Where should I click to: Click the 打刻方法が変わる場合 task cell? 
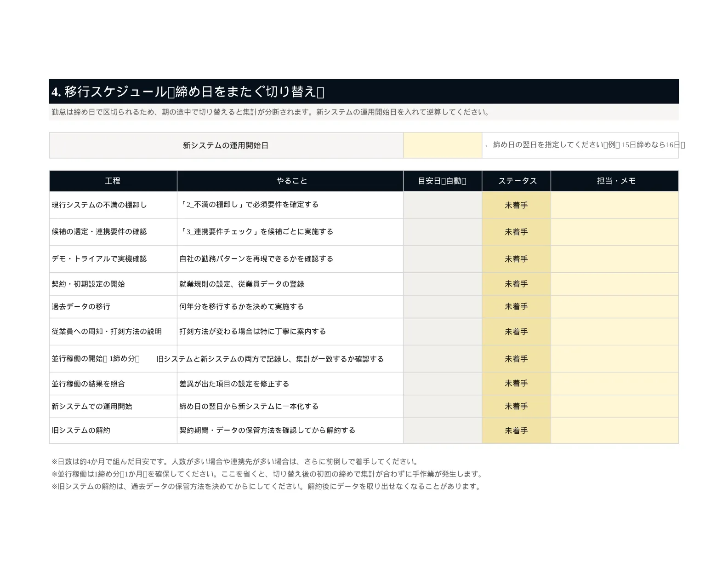(290, 332)
